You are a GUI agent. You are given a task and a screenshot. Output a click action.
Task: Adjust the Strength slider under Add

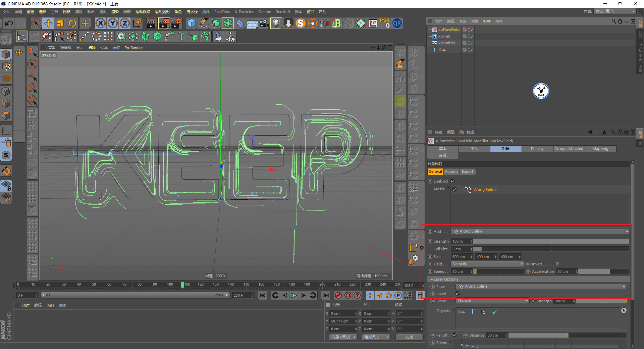(551, 241)
